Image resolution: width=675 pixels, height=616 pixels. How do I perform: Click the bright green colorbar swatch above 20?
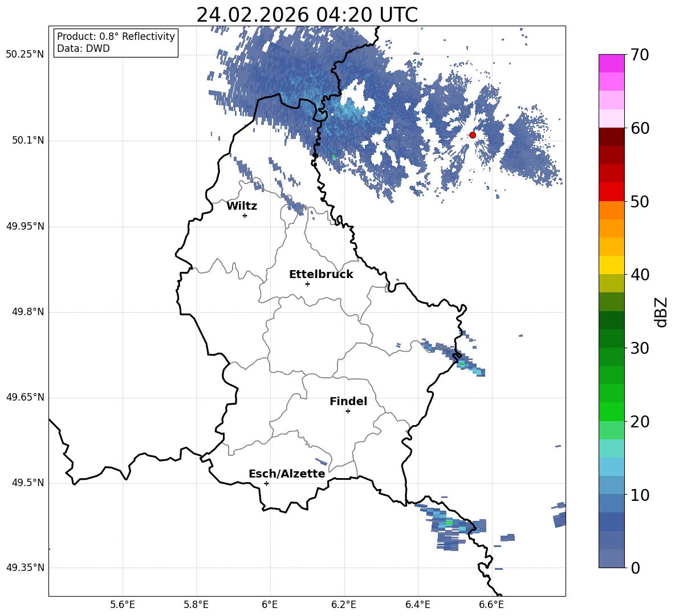(x=611, y=411)
